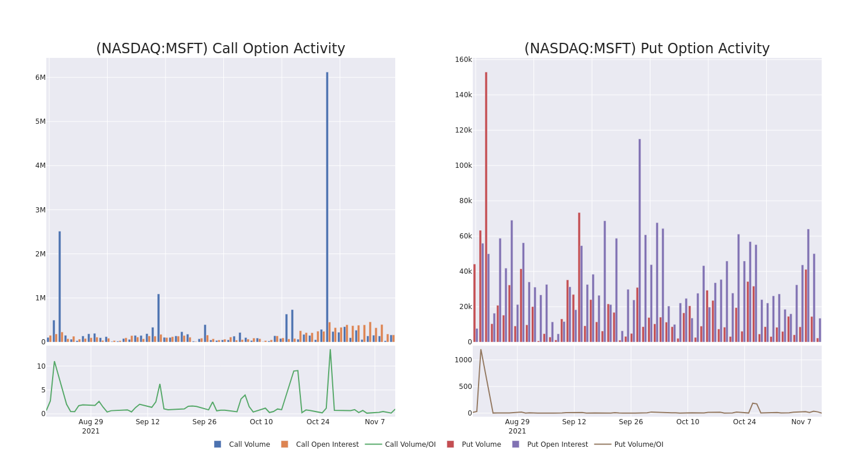
Task: Click Nov 7 date on put chart
Action: pos(801,422)
